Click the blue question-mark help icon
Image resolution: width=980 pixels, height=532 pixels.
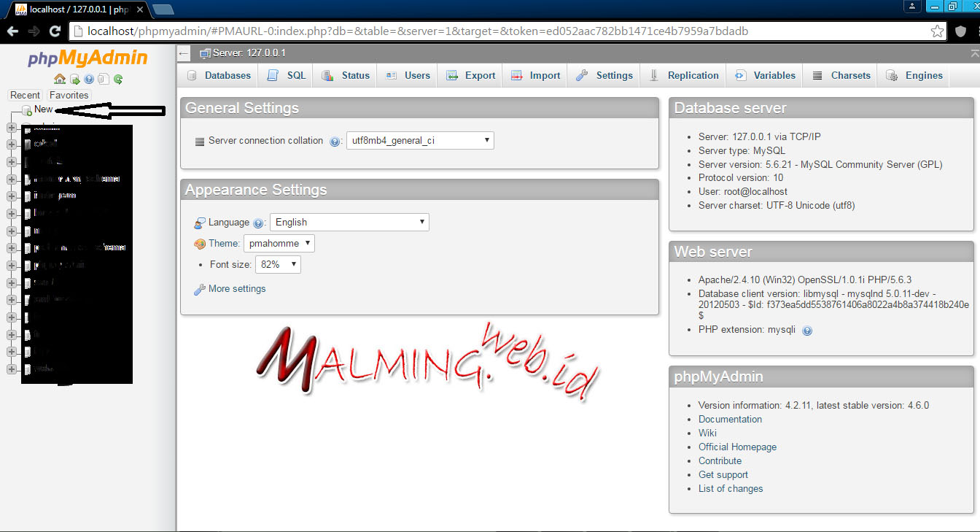[89, 79]
